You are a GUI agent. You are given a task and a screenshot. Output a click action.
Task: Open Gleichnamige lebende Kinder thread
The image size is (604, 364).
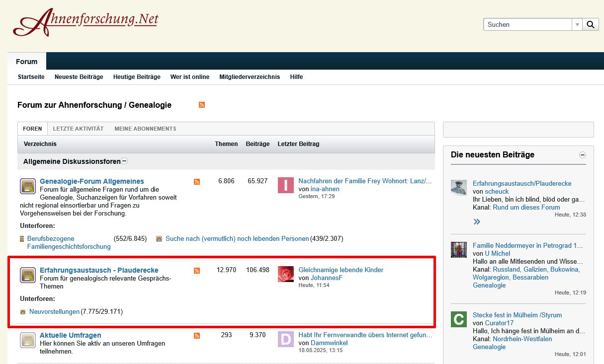point(341,270)
